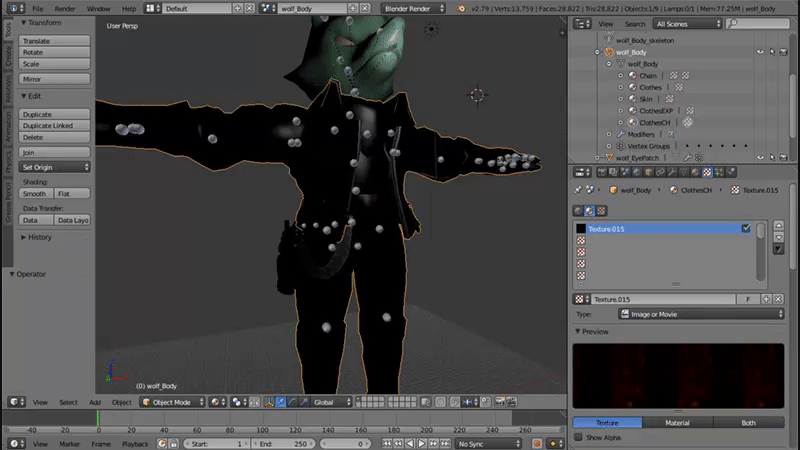Image resolution: width=800 pixels, height=450 pixels.
Task: Open the Modifiers wrench tab in Properties
Action: pos(672,172)
